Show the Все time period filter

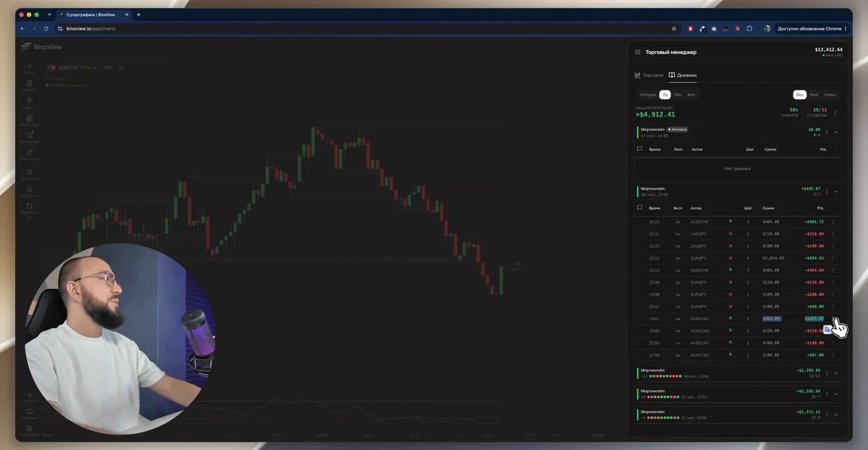coord(691,95)
